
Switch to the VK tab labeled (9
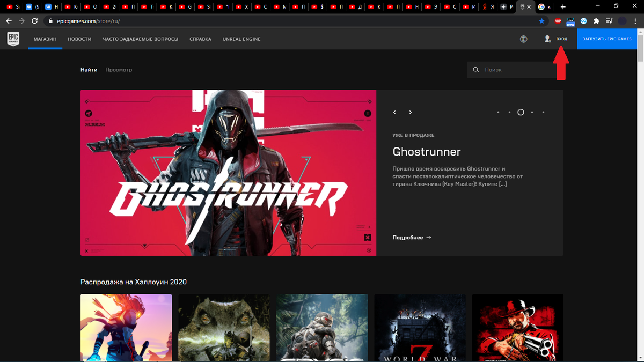pos(32,7)
